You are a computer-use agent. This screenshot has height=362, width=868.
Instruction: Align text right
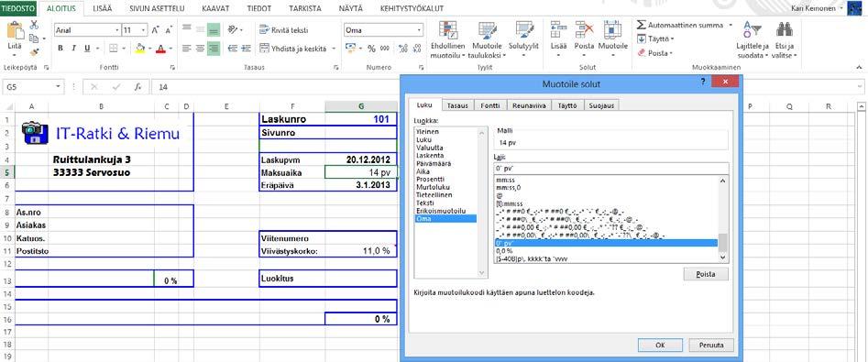pos(214,49)
